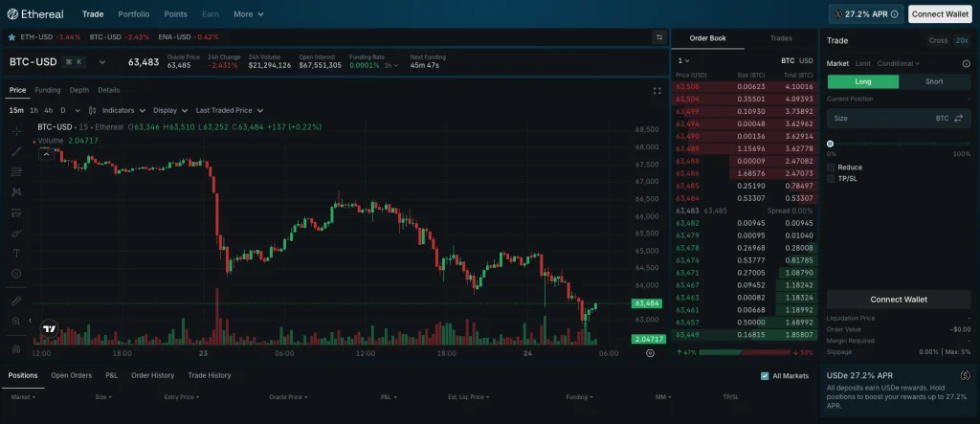Expand more timeframes chevron after D
The image size is (980, 424).
78,110
